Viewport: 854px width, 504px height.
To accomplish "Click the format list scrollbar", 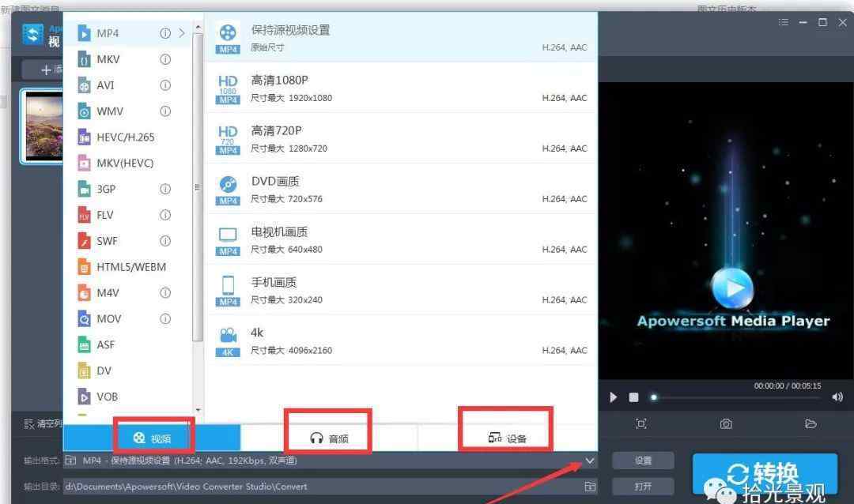I will point(198,186).
